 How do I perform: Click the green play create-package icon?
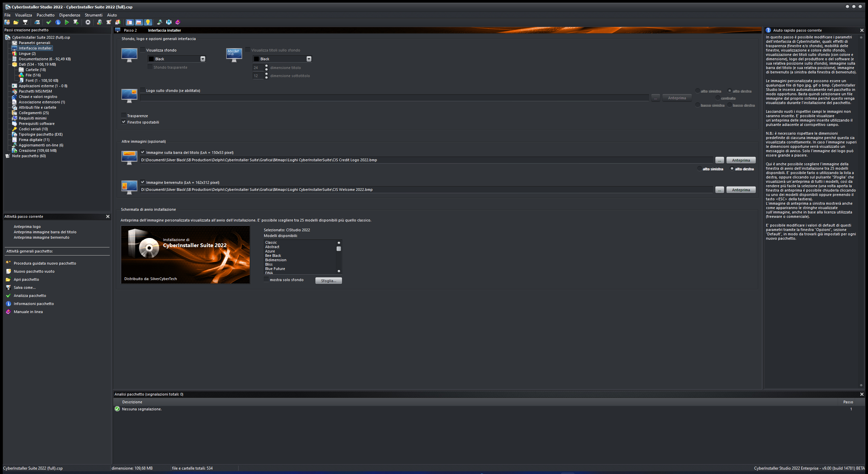point(67,22)
